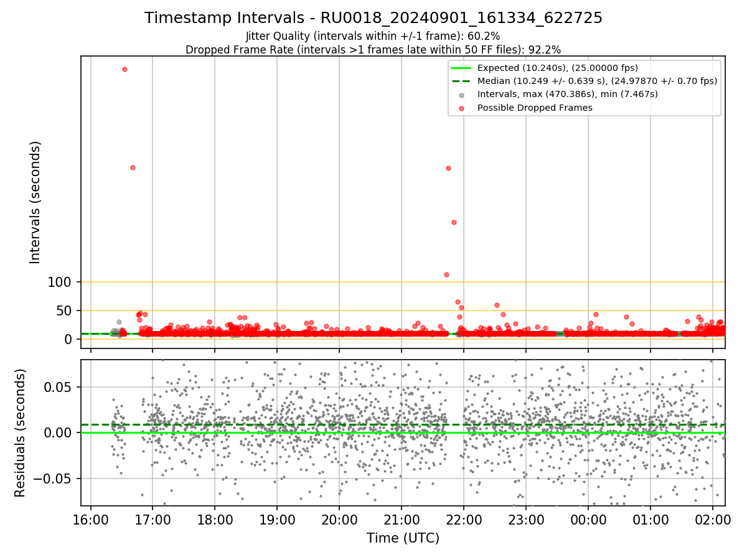Click the 'Intervals (seconds)' y-axis label
The height and width of the screenshot is (560, 747).
tap(35, 202)
